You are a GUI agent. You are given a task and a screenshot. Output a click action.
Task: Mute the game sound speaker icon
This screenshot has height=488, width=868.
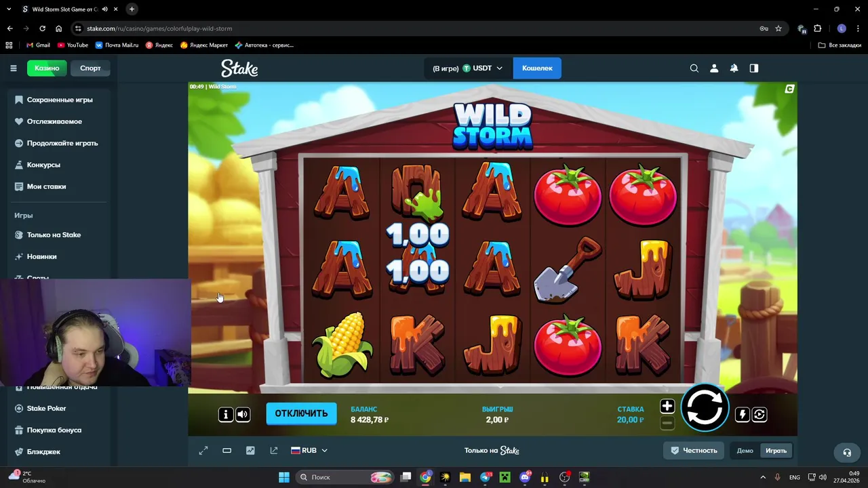click(243, 414)
